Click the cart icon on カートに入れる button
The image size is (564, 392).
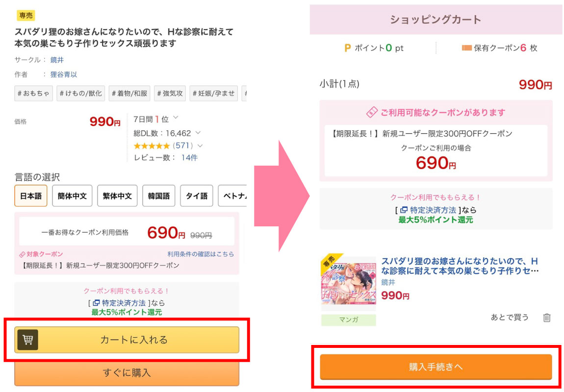pos(27,340)
